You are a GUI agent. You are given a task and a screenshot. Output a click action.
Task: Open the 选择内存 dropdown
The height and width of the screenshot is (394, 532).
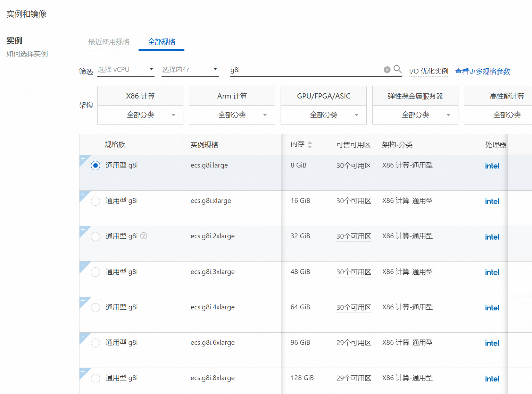(x=190, y=70)
